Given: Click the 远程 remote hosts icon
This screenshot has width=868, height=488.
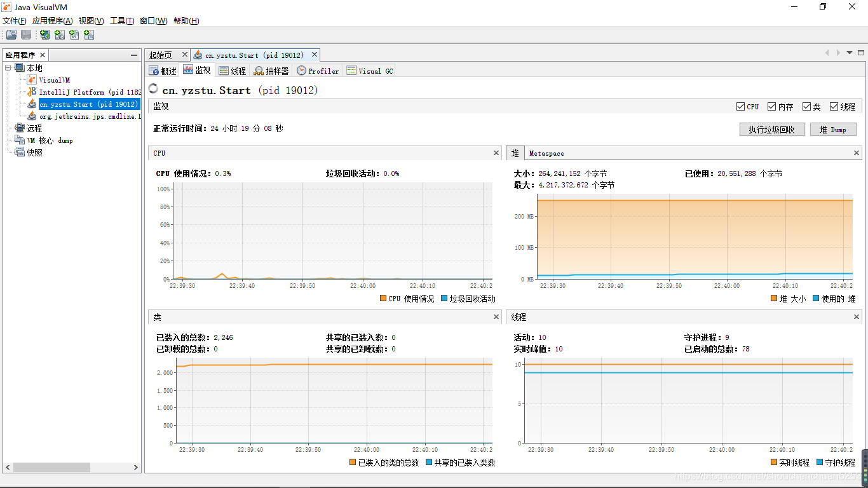Looking at the screenshot, I should pyautogui.click(x=20, y=128).
